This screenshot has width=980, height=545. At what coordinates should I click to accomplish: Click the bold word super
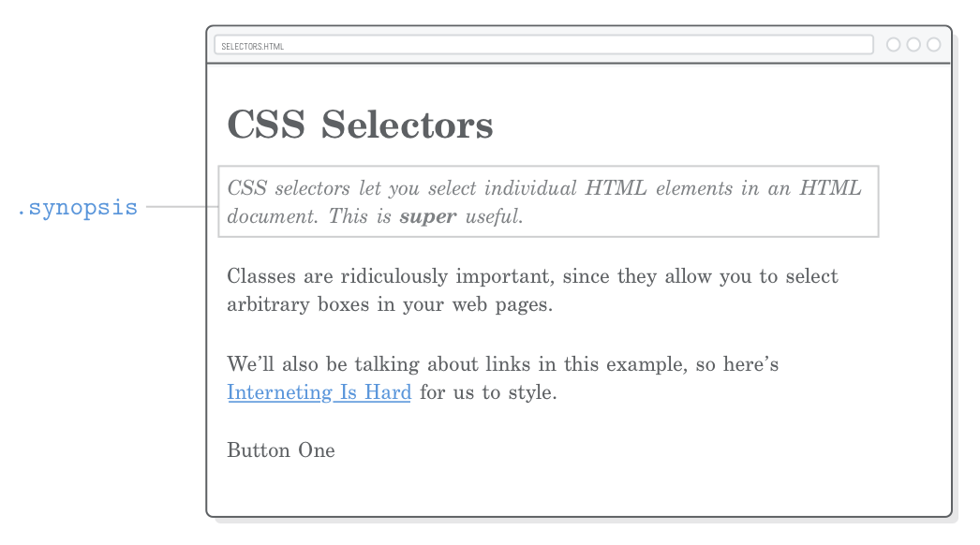[427, 216]
